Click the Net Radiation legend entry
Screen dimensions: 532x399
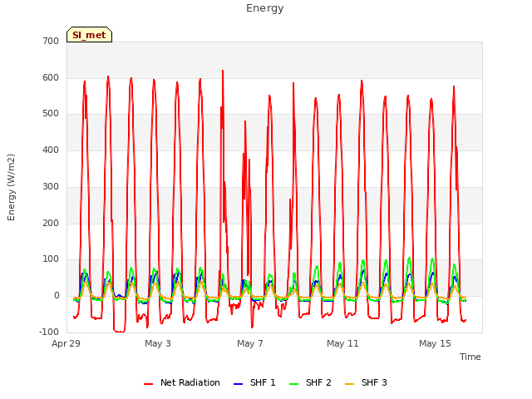pos(181,382)
